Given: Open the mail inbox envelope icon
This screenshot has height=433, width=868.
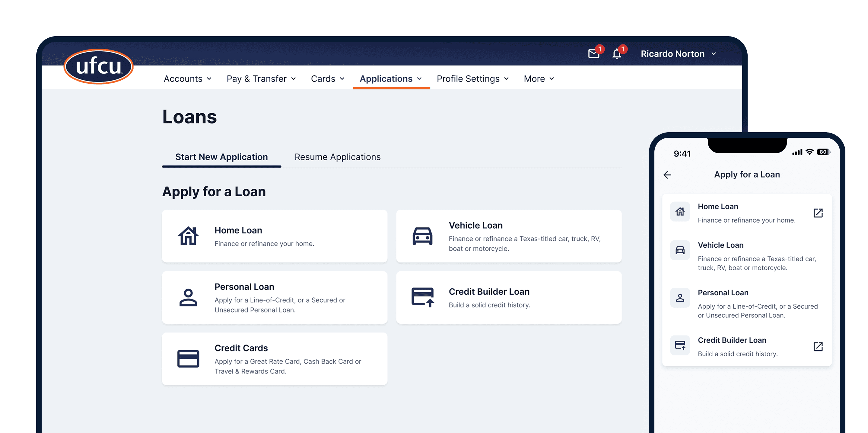Looking at the screenshot, I should [x=593, y=54].
